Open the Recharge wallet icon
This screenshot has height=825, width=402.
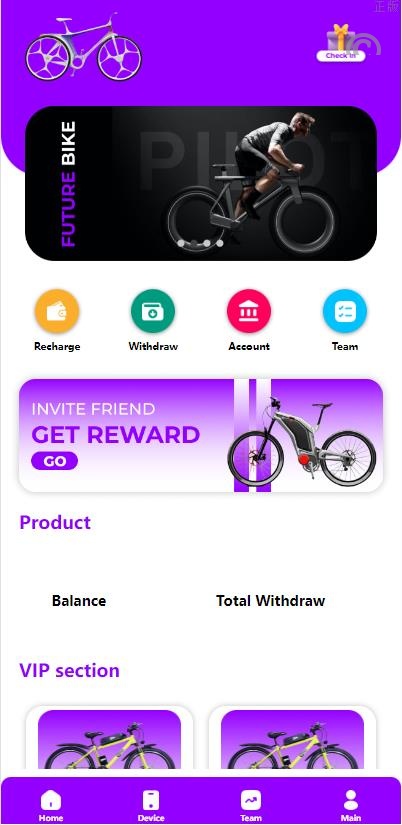pos(57,311)
